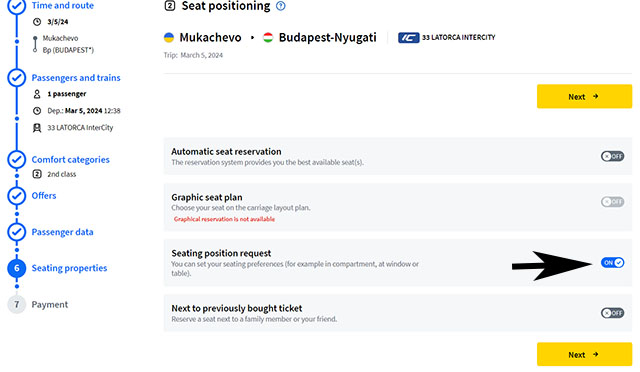Open the Passenger data step link
640x372 pixels.
(62, 232)
